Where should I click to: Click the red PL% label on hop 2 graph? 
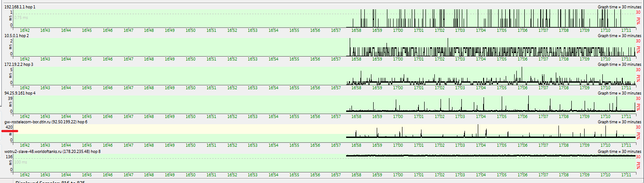click(638, 49)
